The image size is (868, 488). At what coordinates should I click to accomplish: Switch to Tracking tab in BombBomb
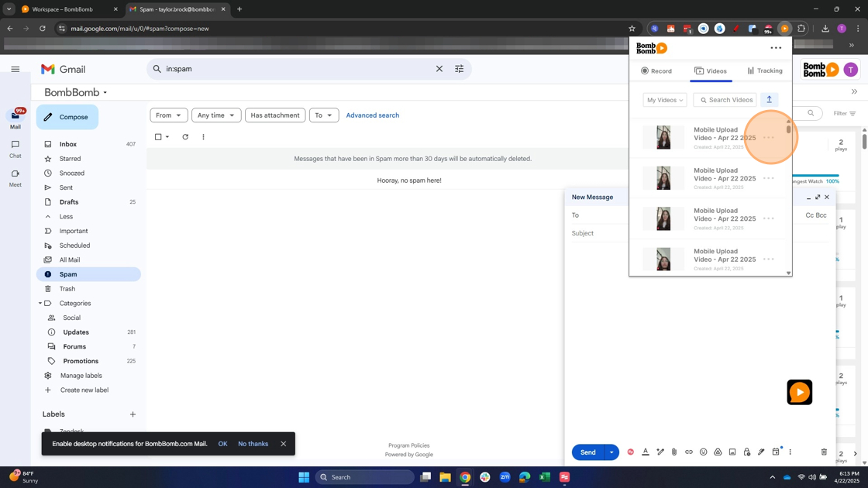[764, 70]
